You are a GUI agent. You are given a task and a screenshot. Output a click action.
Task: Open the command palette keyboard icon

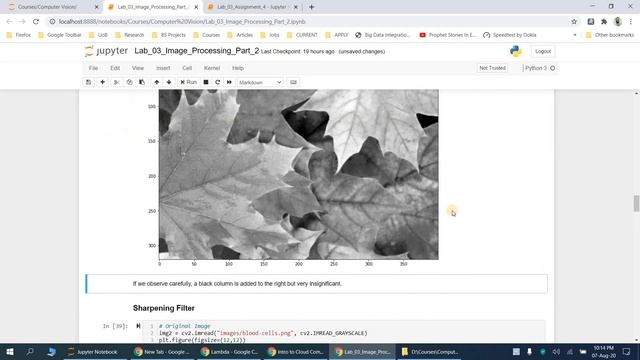[293, 82]
